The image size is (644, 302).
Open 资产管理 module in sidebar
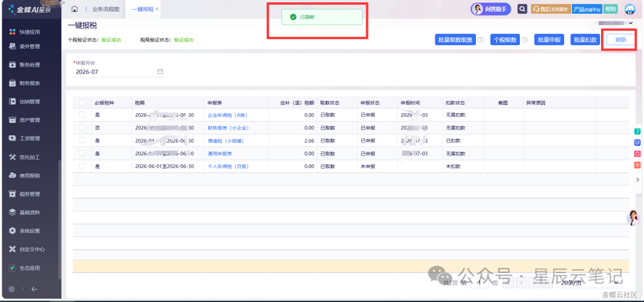(24, 120)
